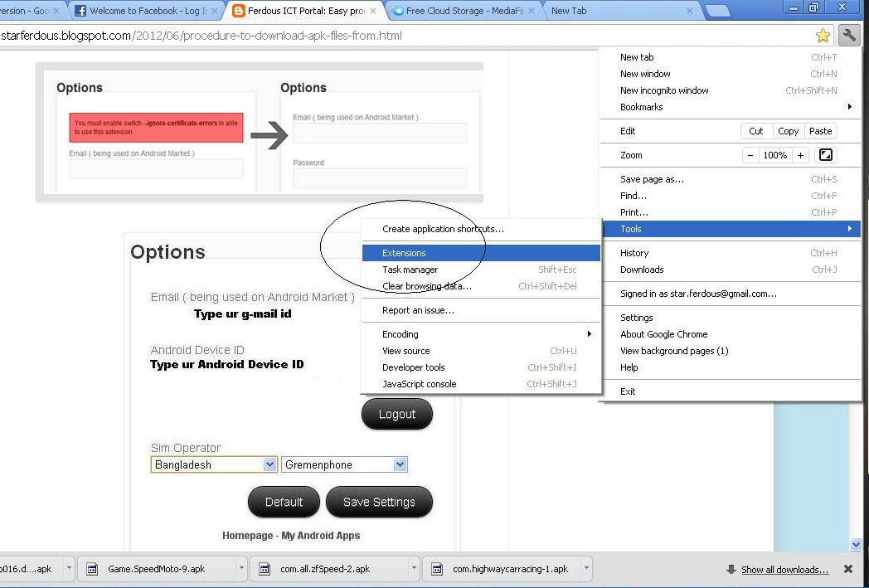The width and height of the screenshot is (869, 588).
Task: Select About Google Chrome
Action: click(731, 334)
